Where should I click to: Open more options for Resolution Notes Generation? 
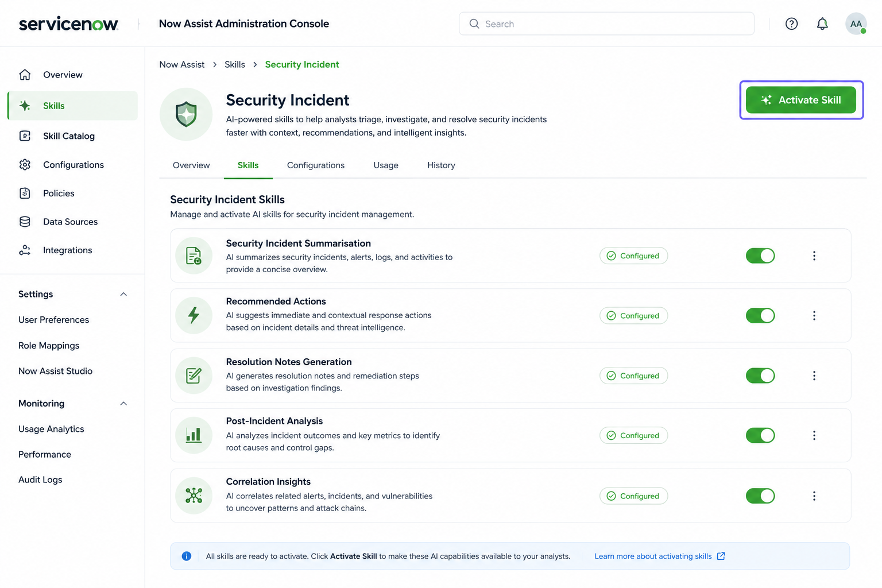click(814, 376)
